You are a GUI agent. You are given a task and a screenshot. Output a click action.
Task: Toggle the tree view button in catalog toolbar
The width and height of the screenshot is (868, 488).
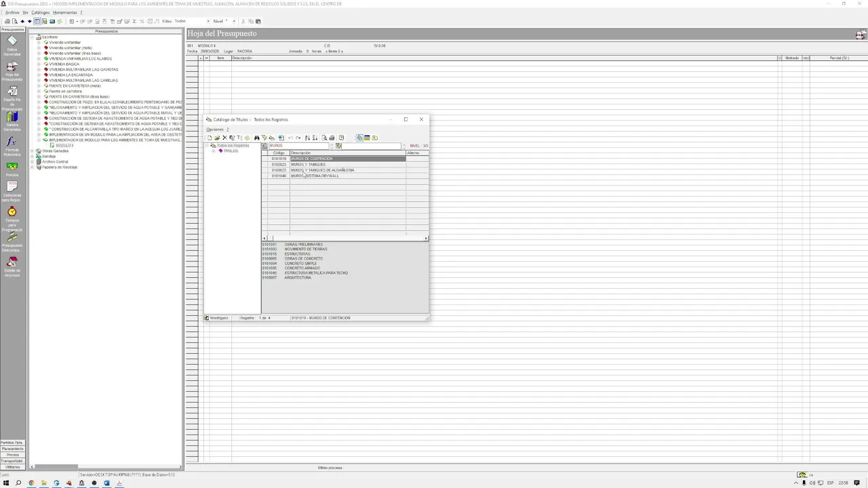[359, 138]
